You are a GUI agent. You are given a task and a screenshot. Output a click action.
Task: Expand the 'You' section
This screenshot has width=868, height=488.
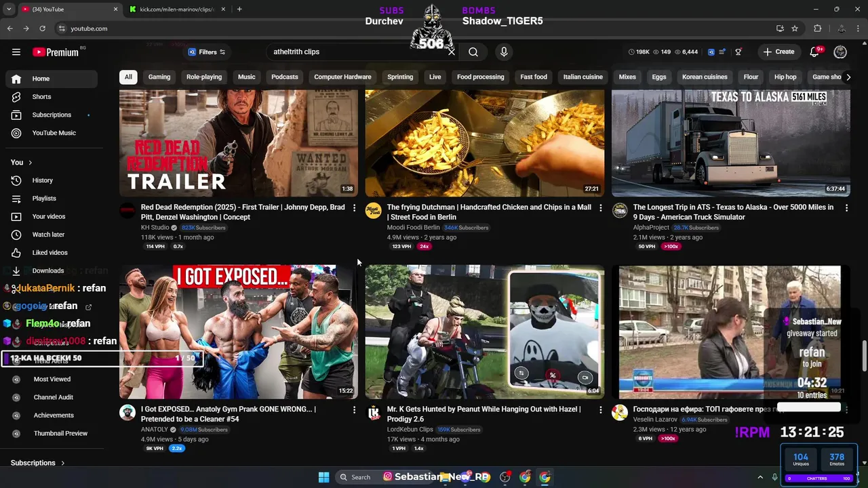coord(22,162)
